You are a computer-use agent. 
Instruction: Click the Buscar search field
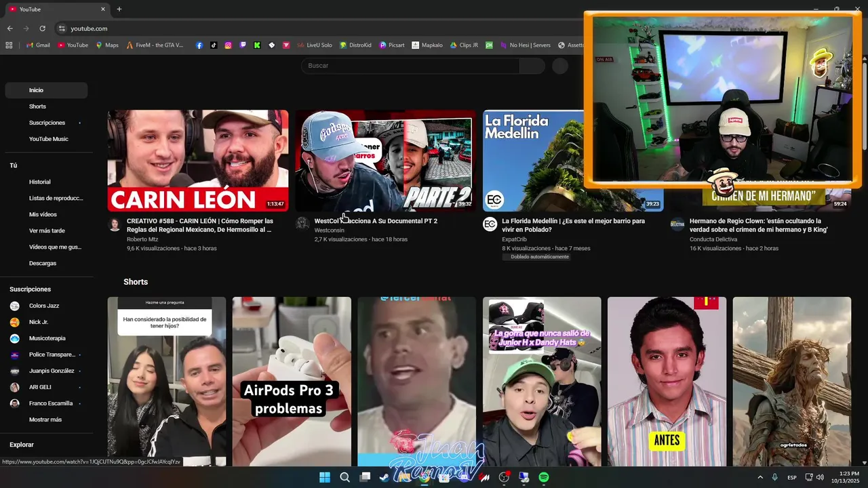[x=410, y=66]
